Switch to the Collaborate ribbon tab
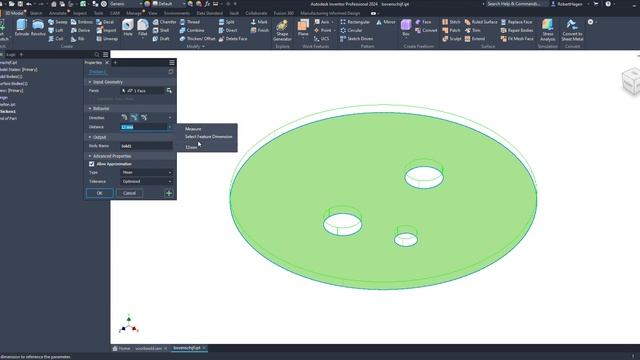Viewport: 640px width, 360px height. point(256,13)
